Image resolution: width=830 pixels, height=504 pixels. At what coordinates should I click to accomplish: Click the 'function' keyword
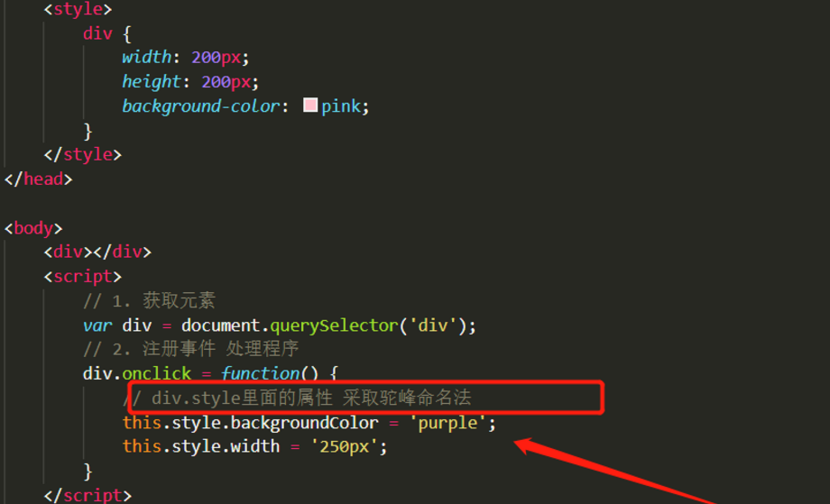(260, 373)
